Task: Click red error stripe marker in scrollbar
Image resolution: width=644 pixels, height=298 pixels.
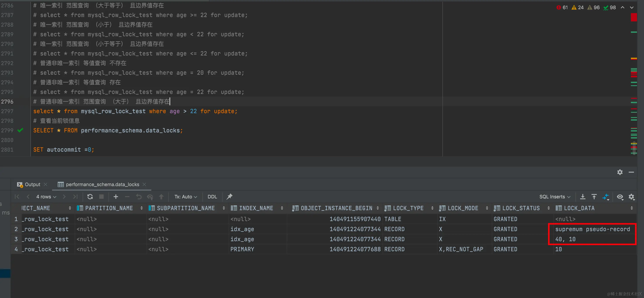Action: tap(634, 17)
